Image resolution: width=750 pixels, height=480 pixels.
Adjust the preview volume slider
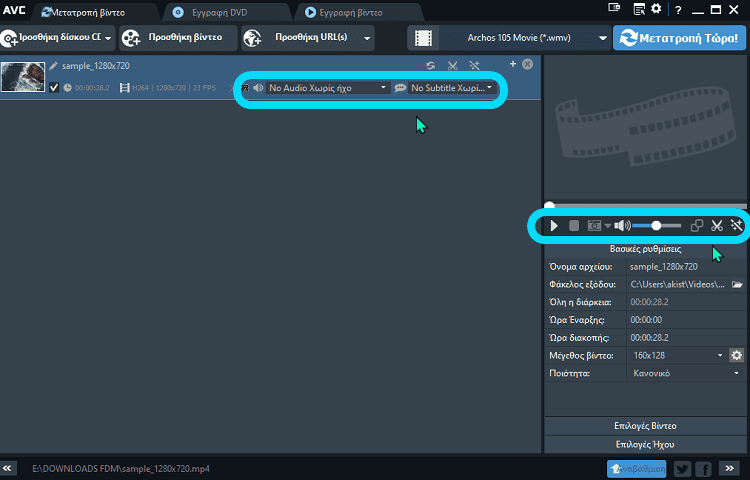click(656, 226)
